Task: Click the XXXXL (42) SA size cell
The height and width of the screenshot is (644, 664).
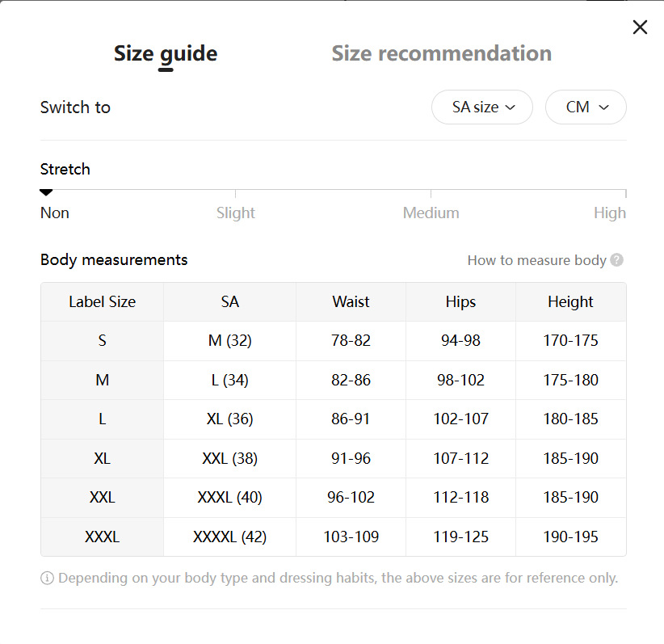Action: tap(229, 537)
